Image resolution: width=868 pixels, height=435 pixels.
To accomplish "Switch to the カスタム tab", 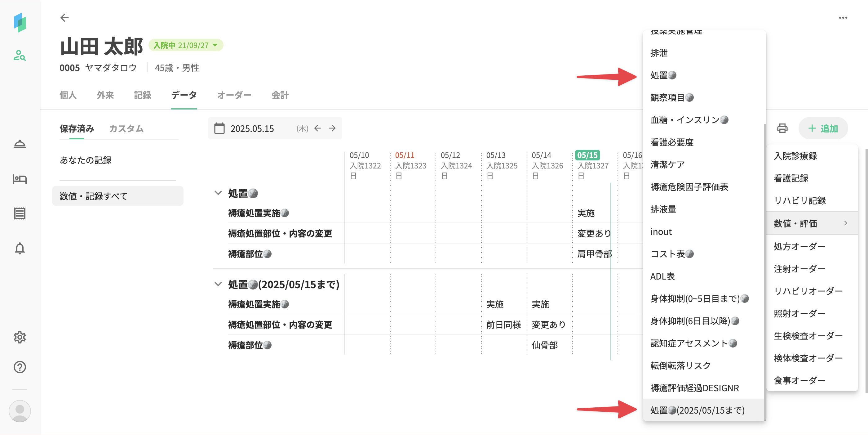I will click(x=126, y=128).
